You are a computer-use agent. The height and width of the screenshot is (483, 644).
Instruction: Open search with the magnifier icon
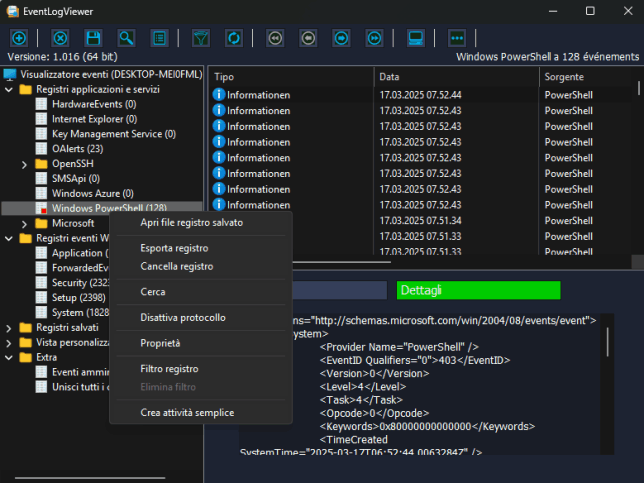coord(126,38)
